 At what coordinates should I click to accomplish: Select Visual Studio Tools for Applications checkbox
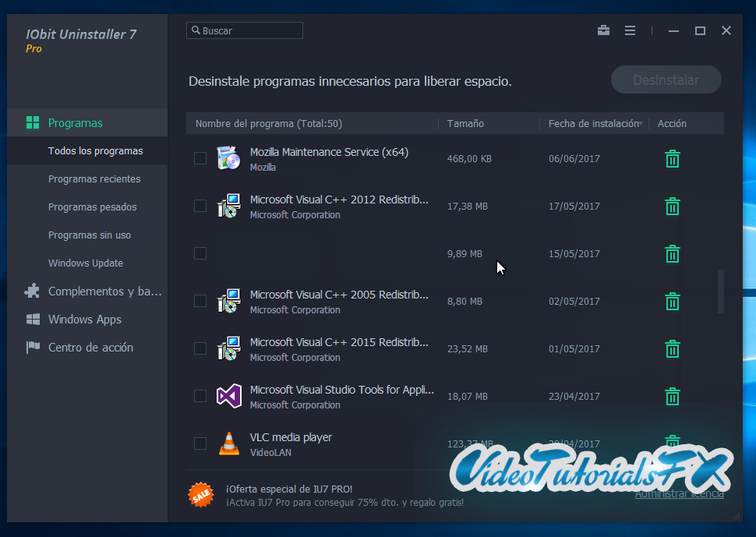pyautogui.click(x=200, y=396)
